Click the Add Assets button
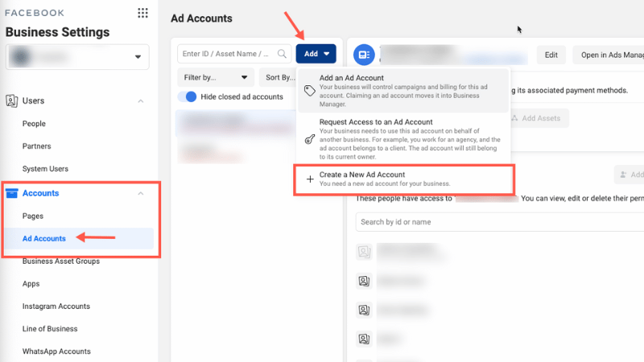 tap(539, 118)
